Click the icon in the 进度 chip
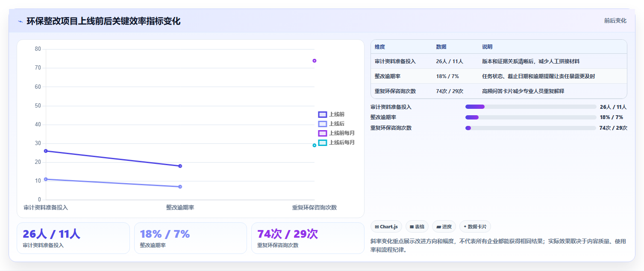 pyautogui.click(x=438, y=227)
